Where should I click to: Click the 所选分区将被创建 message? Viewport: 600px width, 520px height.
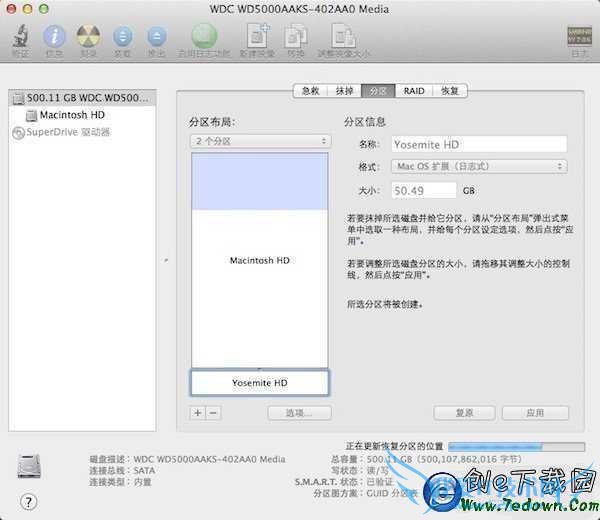tap(385, 305)
